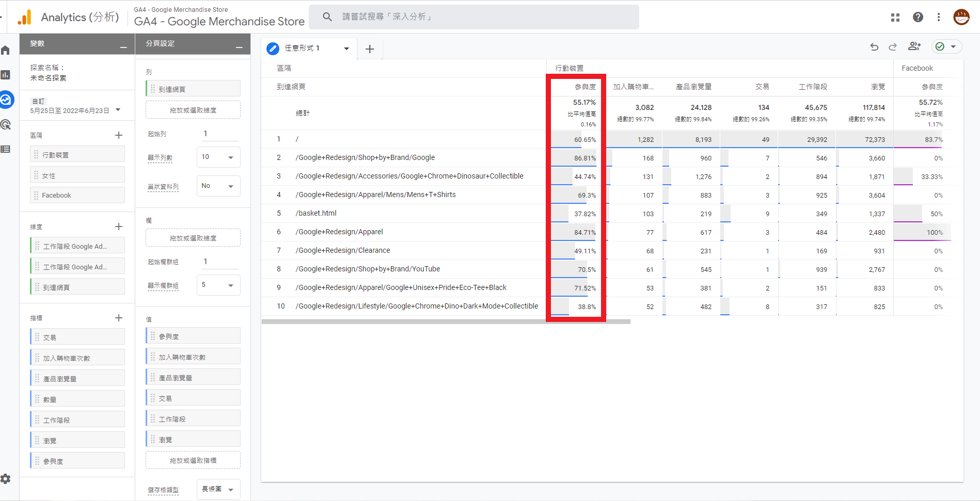Open the Google apps grid icon
The image size is (980, 501).
[895, 17]
